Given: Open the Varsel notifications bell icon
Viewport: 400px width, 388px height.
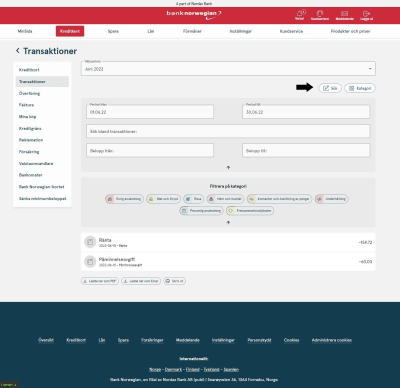Looking at the screenshot, I should [x=300, y=15].
